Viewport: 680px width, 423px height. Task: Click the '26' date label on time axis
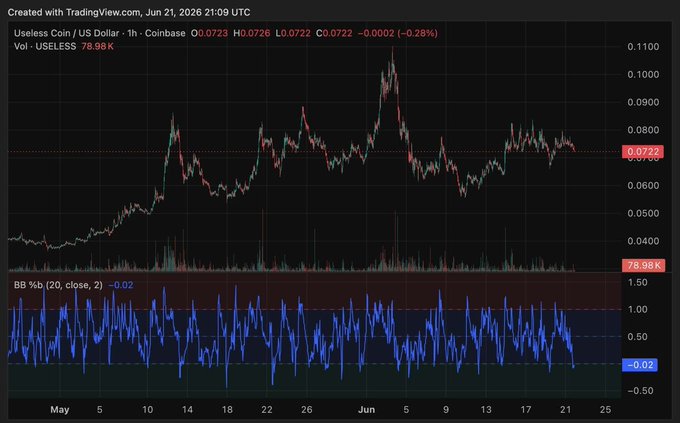[307, 410]
